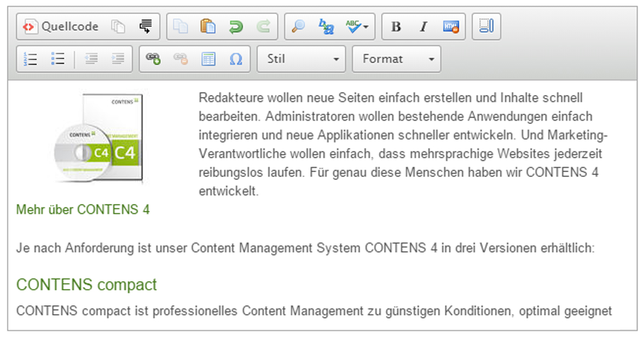Increase the paragraph indent
This screenshot has width=644, height=338.
(x=118, y=59)
